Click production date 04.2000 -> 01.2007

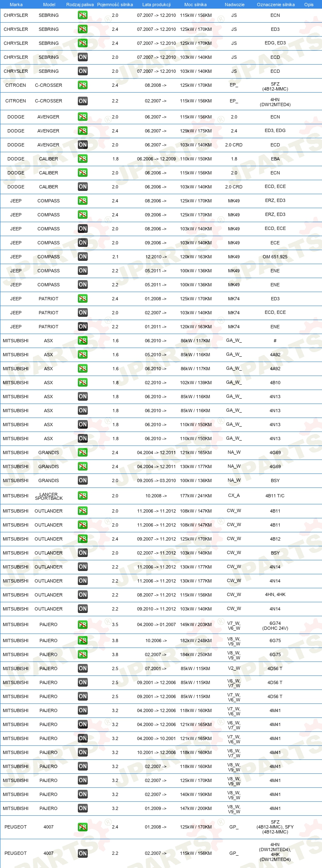point(156,624)
